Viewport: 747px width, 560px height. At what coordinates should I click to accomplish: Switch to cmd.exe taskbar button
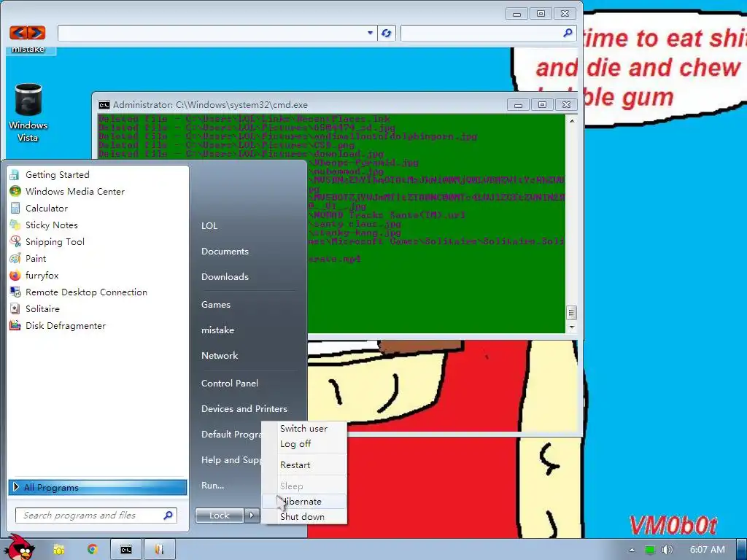tap(126, 550)
